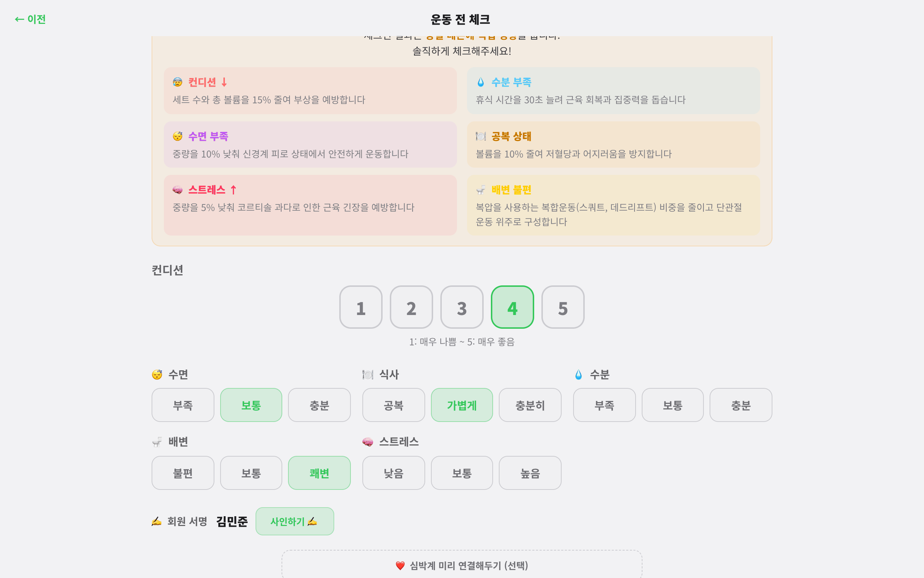Set 수면 to 부족

183,405
